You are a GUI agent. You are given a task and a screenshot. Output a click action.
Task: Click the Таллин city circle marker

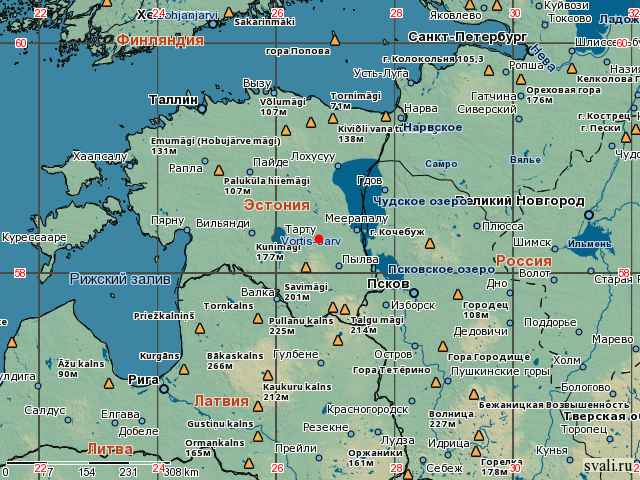pyautogui.click(x=201, y=100)
